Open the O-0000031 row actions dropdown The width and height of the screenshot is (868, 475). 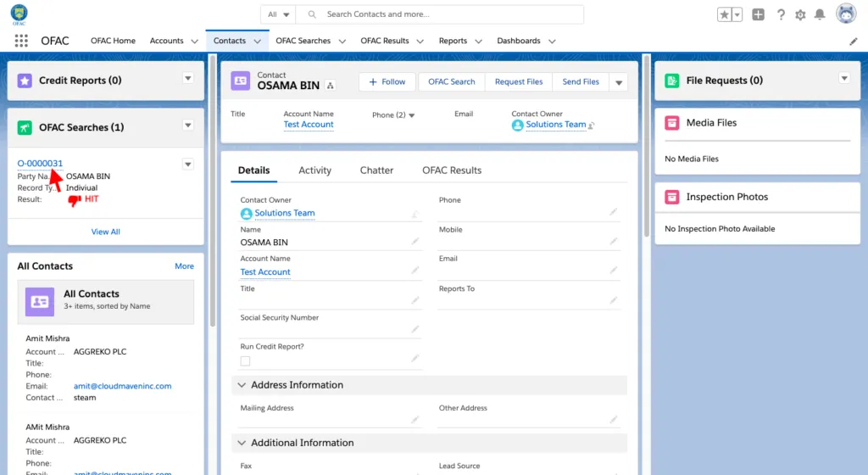[x=187, y=165]
